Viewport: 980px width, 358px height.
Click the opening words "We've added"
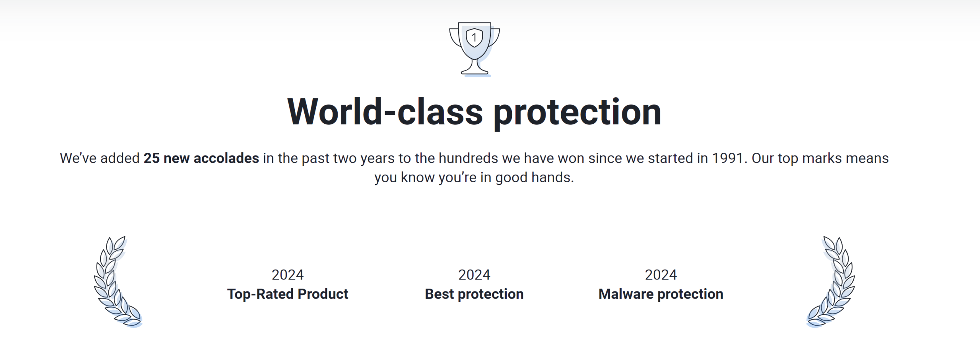pyautogui.click(x=100, y=158)
